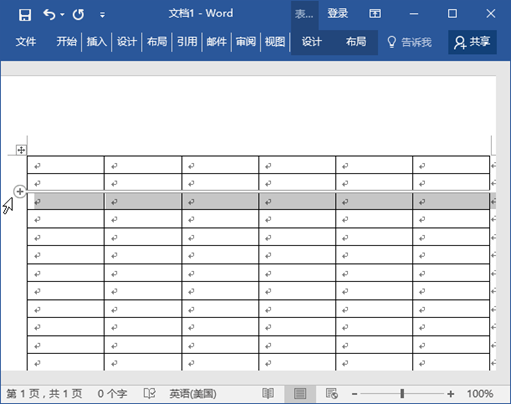The height and width of the screenshot is (404, 511).
Task: Switch to Read Mode view
Action: pyautogui.click(x=268, y=394)
